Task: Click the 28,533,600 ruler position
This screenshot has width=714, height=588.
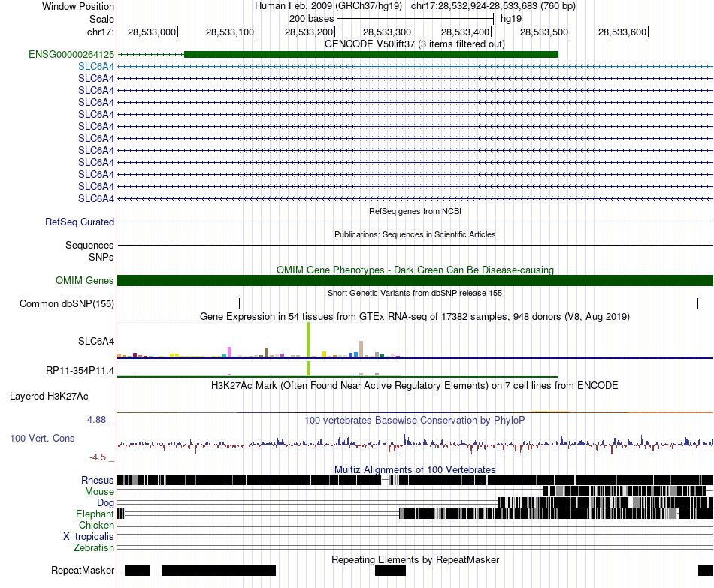Action: (622, 32)
